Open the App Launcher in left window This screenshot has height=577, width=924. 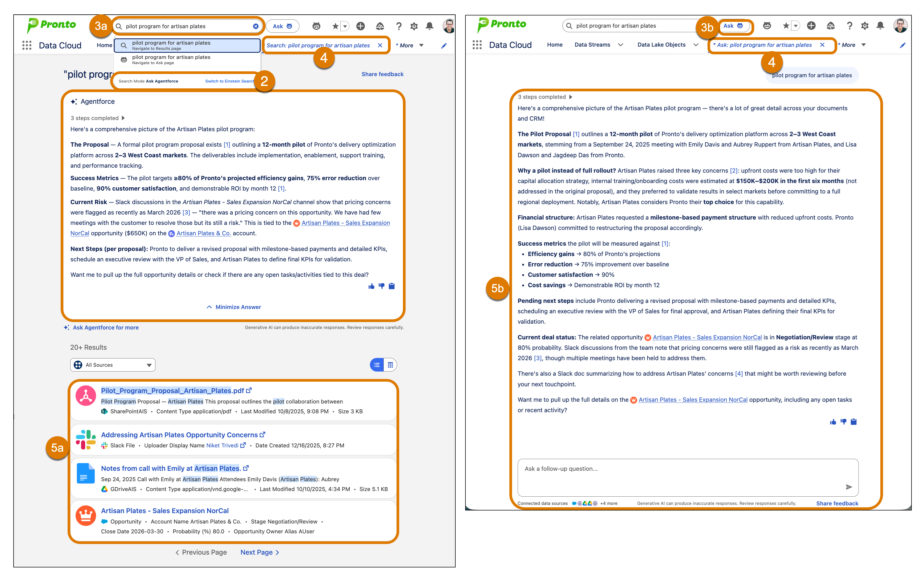coord(27,46)
